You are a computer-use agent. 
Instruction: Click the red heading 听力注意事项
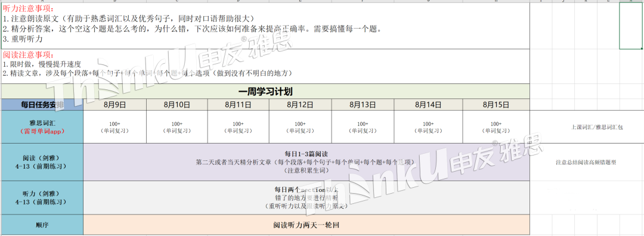click(28, 9)
